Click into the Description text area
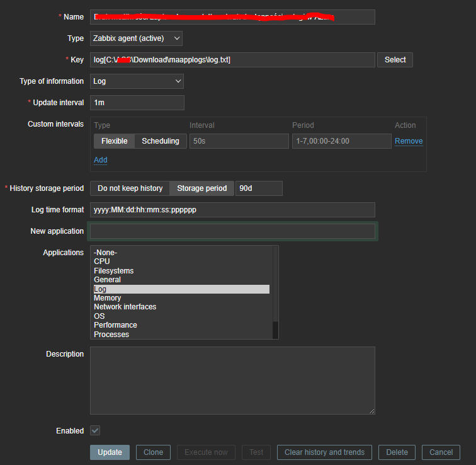Viewport: 476px width, 465px height. (232, 380)
